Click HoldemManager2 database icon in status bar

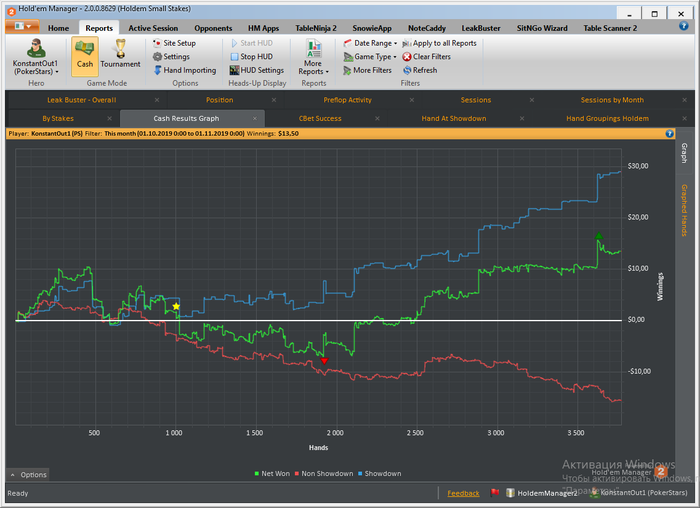coord(510,493)
